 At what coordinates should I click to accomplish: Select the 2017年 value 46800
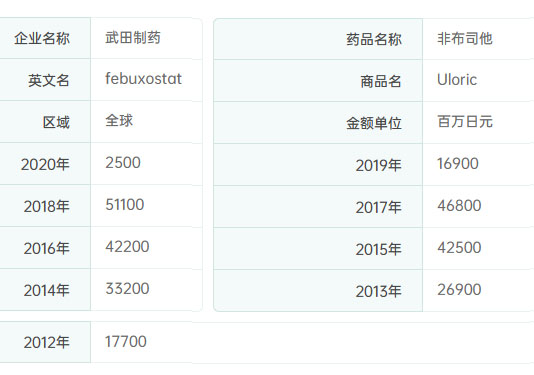click(459, 206)
